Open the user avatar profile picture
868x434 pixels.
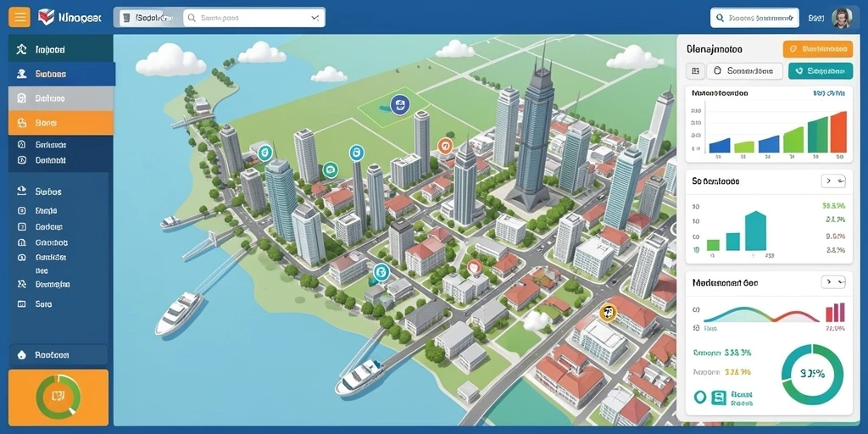[842, 18]
